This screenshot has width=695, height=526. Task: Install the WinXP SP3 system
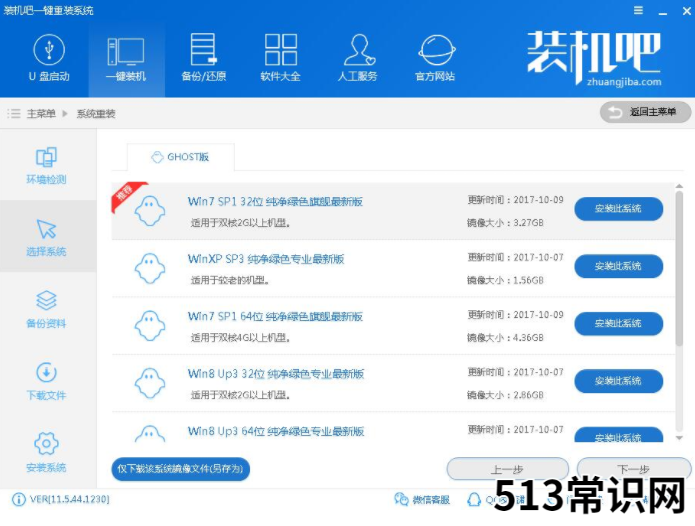pyautogui.click(x=619, y=266)
